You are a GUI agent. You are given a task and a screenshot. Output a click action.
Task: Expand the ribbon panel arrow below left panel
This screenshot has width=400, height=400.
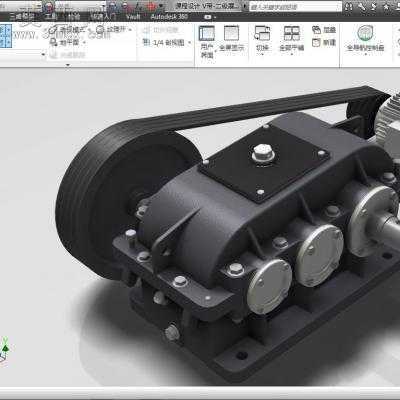pyautogui.click(x=68, y=65)
